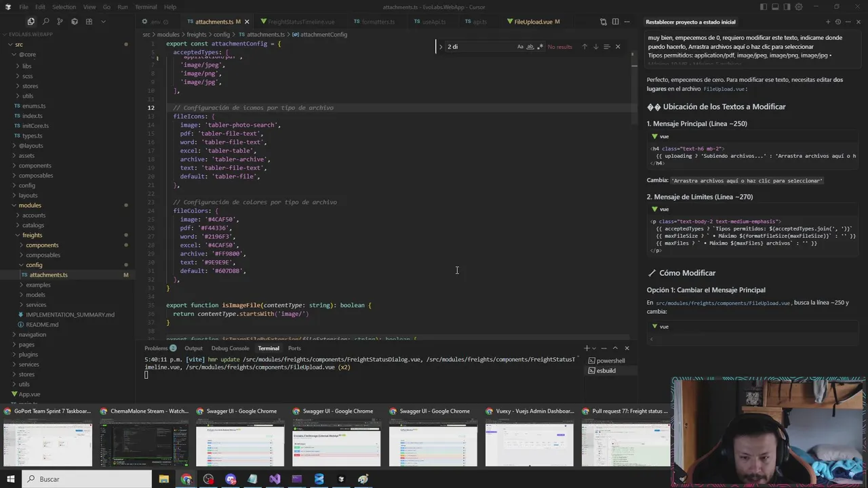Viewport: 868px width, 488px height.
Task: Open Vuexy Admin Dashboard window thumbnail
Action: point(529,438)
